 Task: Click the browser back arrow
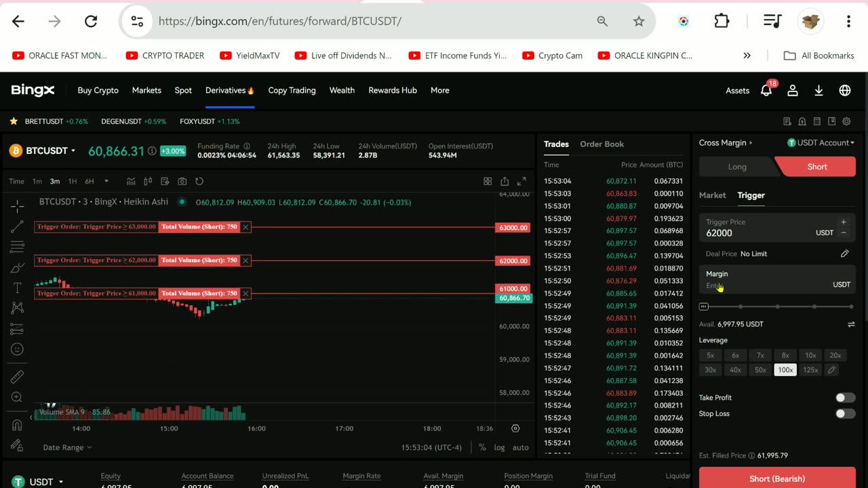(x=18, y=21)
